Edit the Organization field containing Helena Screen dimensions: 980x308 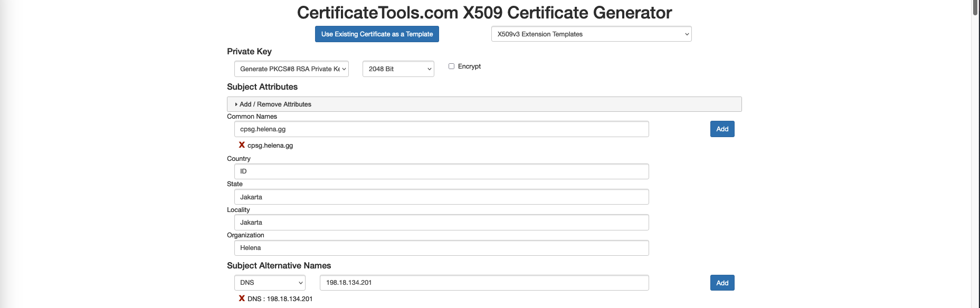point(441,248)
